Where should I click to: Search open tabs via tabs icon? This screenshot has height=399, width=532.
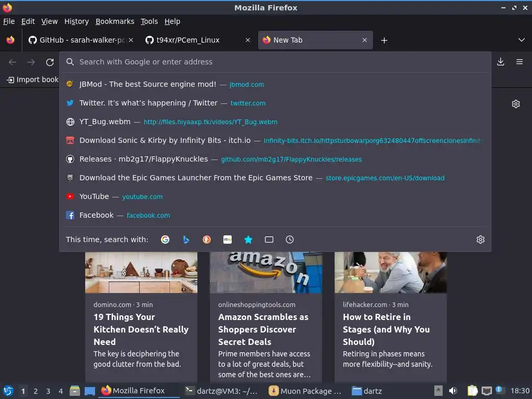pos(269,240)
